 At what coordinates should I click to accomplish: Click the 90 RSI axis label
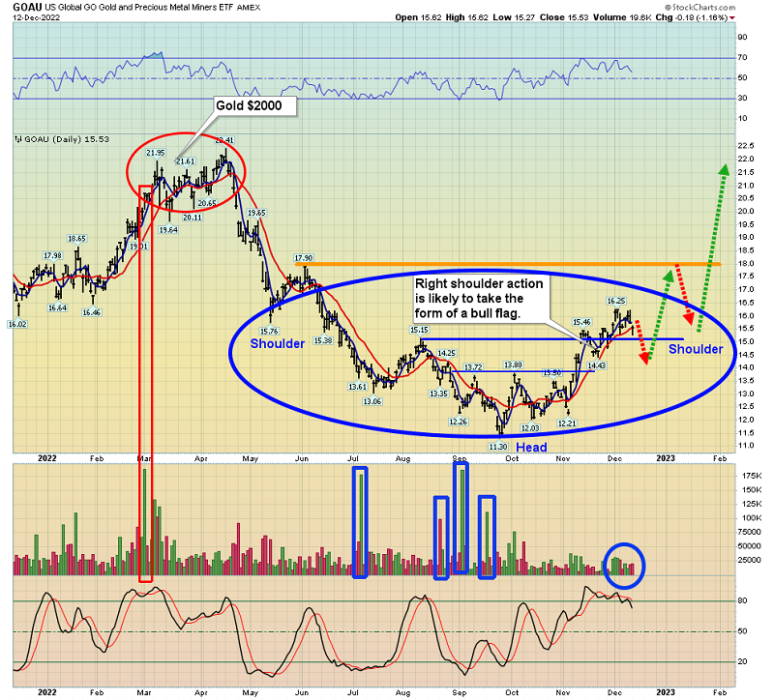(742, 37)
